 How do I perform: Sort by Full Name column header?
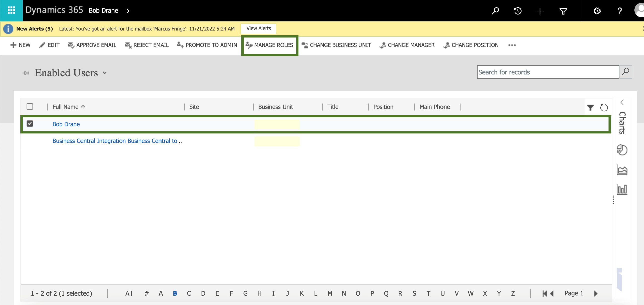pos(69,107)
